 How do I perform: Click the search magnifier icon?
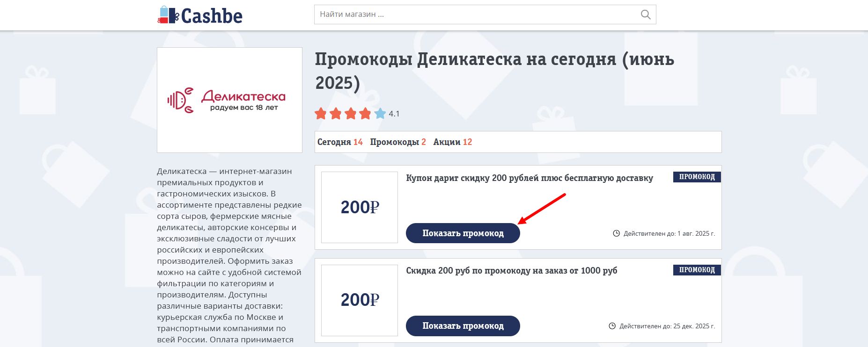646,14
